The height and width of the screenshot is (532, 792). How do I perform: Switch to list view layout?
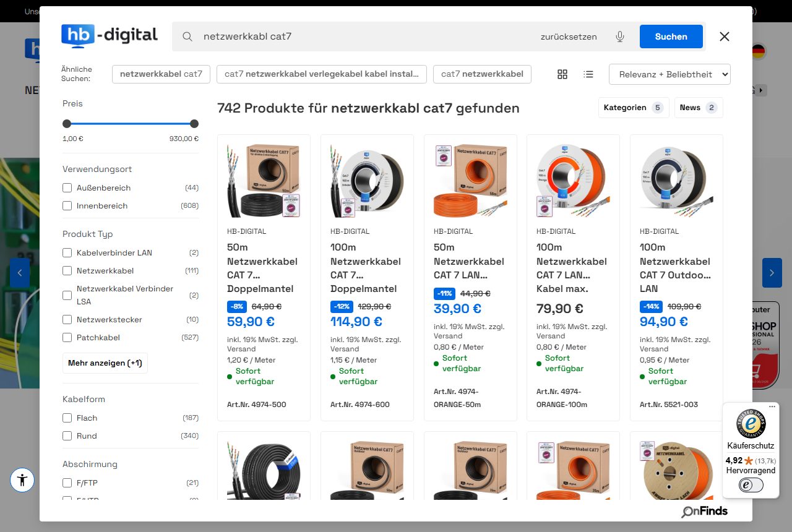coord(588,74)
